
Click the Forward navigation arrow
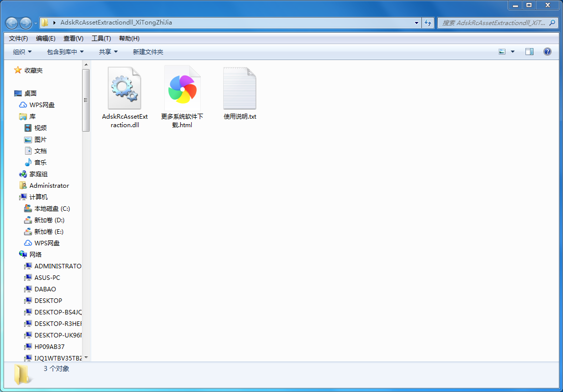coord(26,23)
